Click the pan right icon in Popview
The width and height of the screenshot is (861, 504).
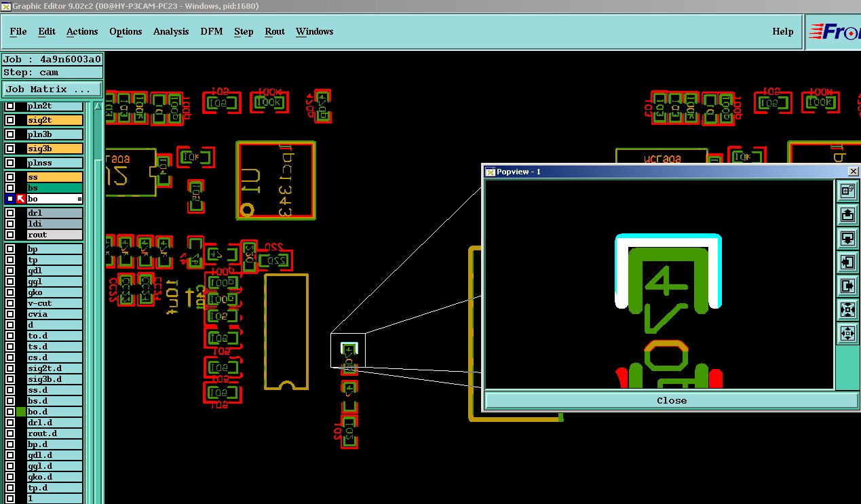pos(847,286)
